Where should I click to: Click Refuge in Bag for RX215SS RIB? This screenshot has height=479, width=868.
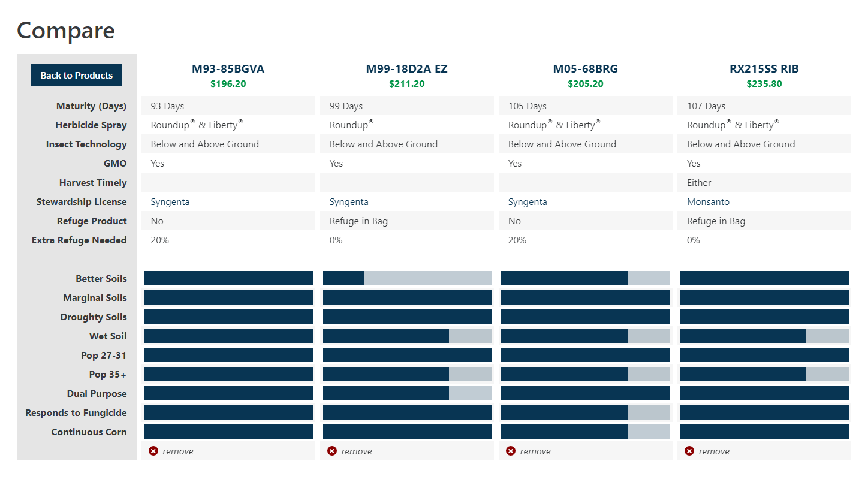tap(716, 221)
